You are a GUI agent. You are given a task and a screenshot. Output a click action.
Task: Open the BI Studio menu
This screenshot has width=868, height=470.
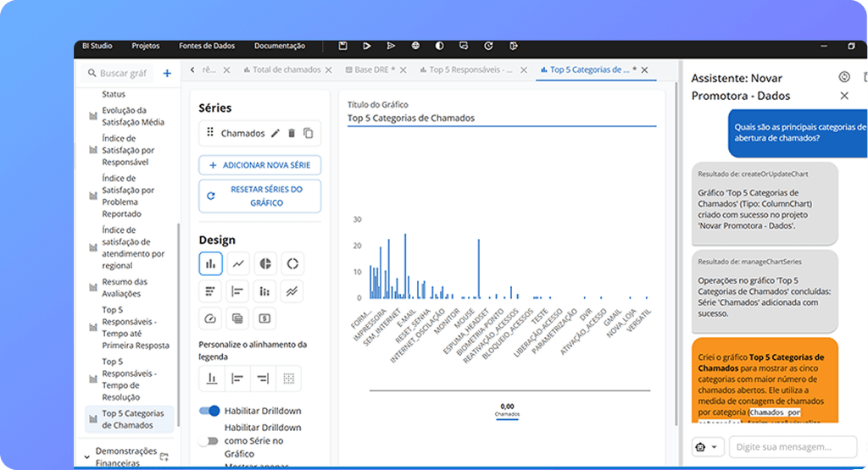coord(97,46)
